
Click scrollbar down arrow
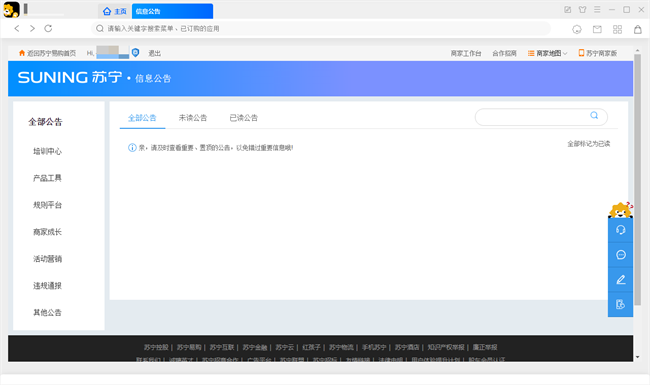click(638, 357)
